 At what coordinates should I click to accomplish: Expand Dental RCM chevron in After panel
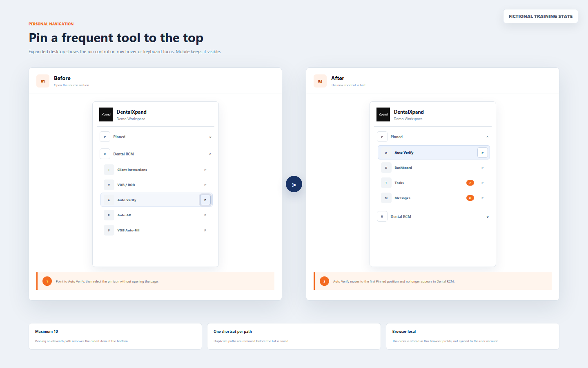pos(488,217)
